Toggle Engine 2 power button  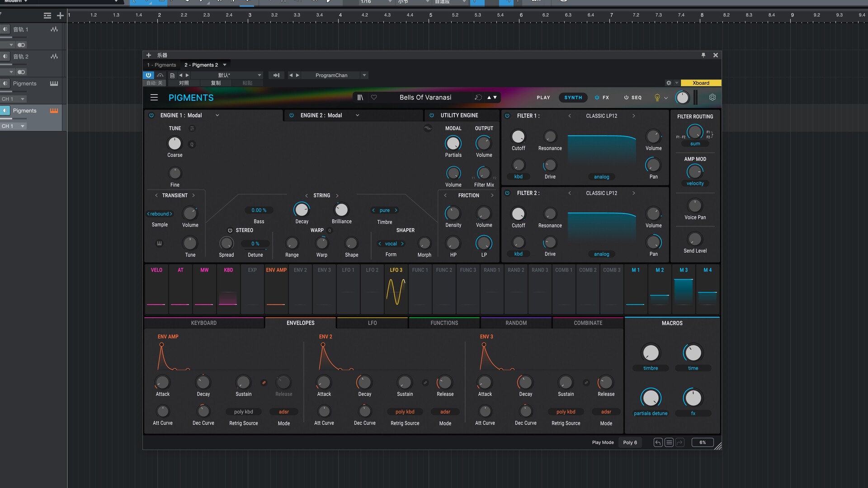pyautogui.click(x=292, y=115)
